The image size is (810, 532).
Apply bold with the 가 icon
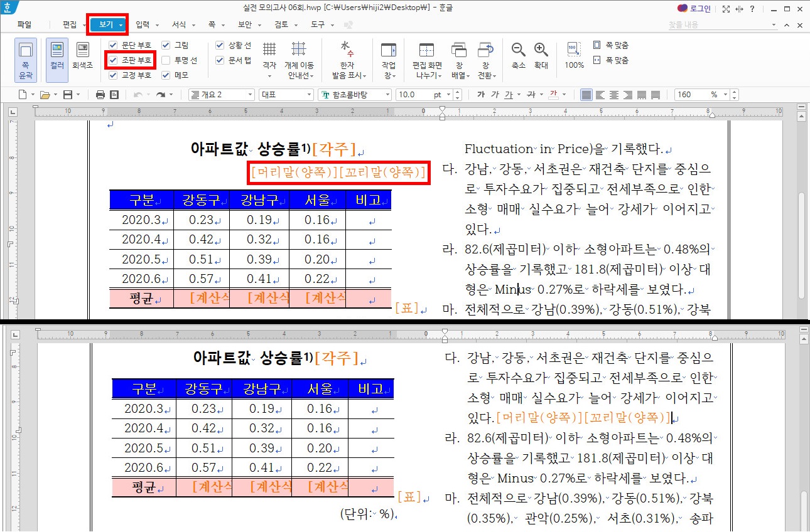tap(481, 95)
